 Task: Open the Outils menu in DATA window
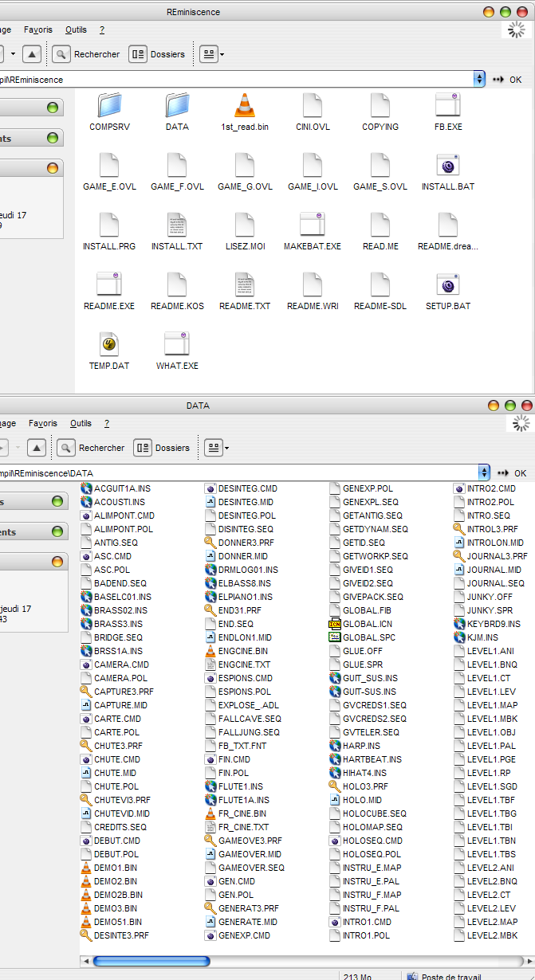[81, 423]
